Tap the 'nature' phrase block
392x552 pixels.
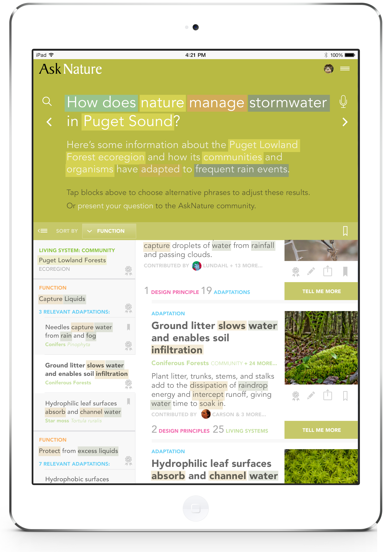pyautogui.click(x=163, y=103)
